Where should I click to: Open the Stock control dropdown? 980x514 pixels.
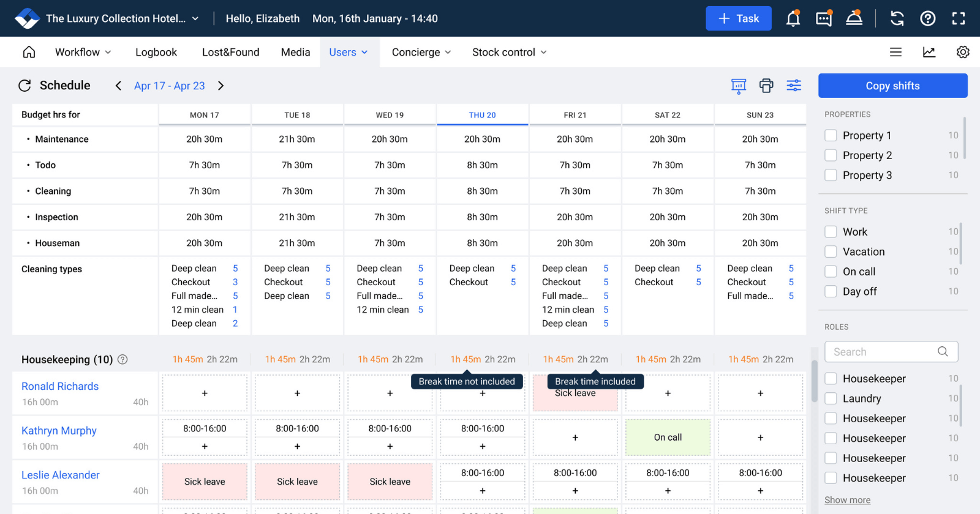pyautogui.click(x=509, y=52)
